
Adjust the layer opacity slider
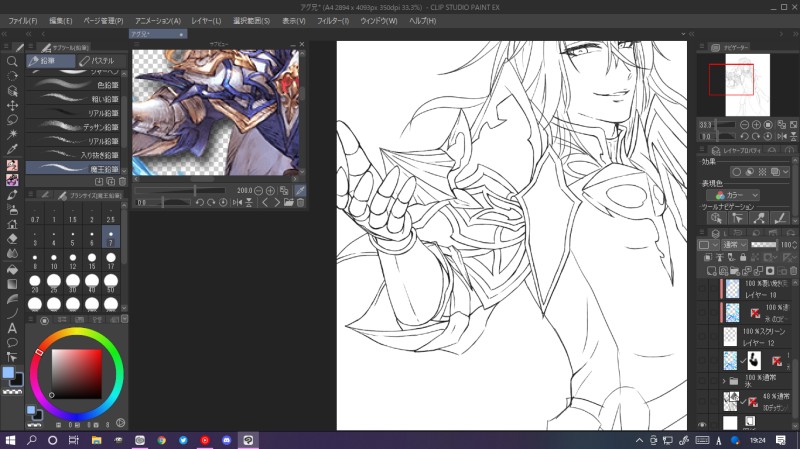763,245
